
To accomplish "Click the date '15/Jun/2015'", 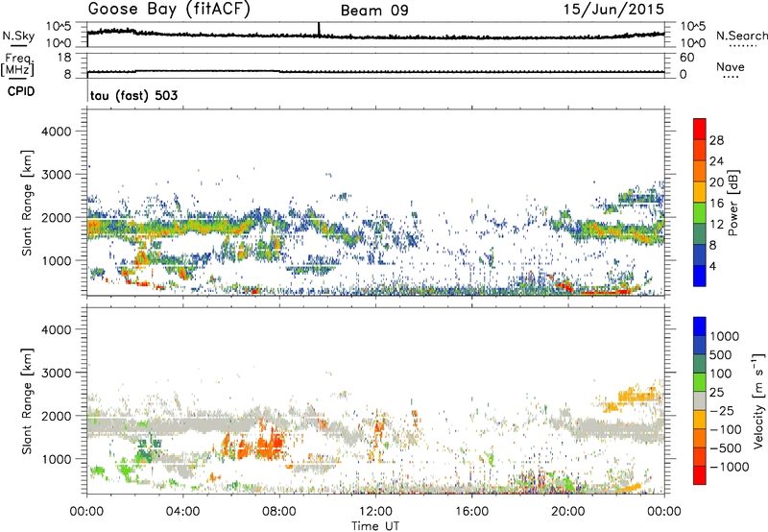I will [613, 9].
